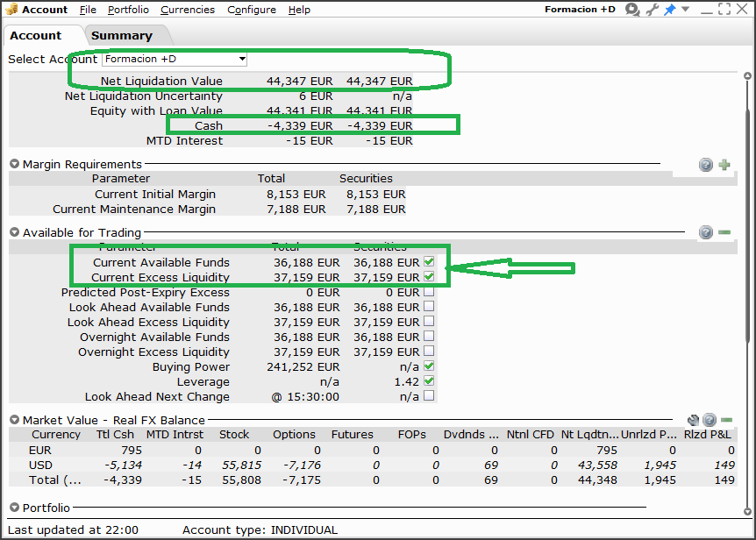The width and height of the screenshot is (756, 540).
Task: Open help for Market Value section
Action: [x=710, y=421]
